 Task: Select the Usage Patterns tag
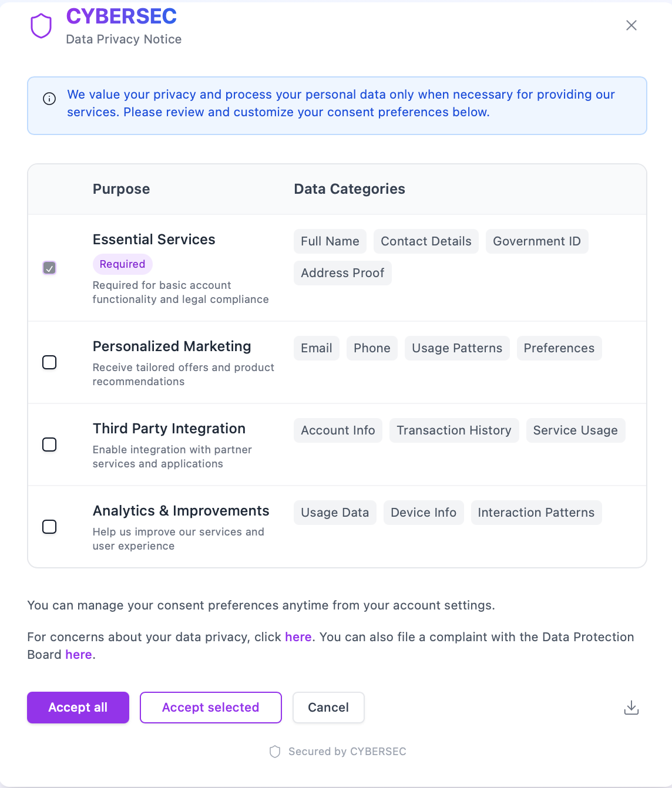point(457,348)
